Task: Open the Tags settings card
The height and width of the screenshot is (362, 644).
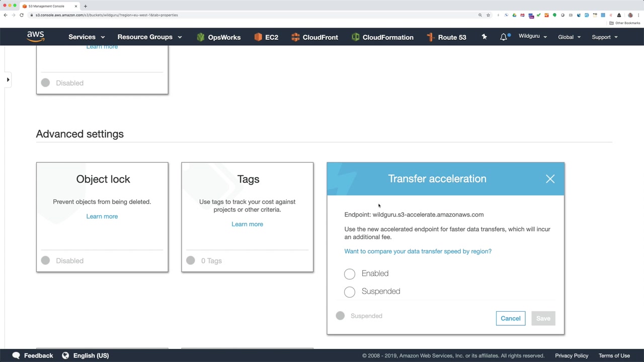Action: pyautogui.click(x=248, y=217)
